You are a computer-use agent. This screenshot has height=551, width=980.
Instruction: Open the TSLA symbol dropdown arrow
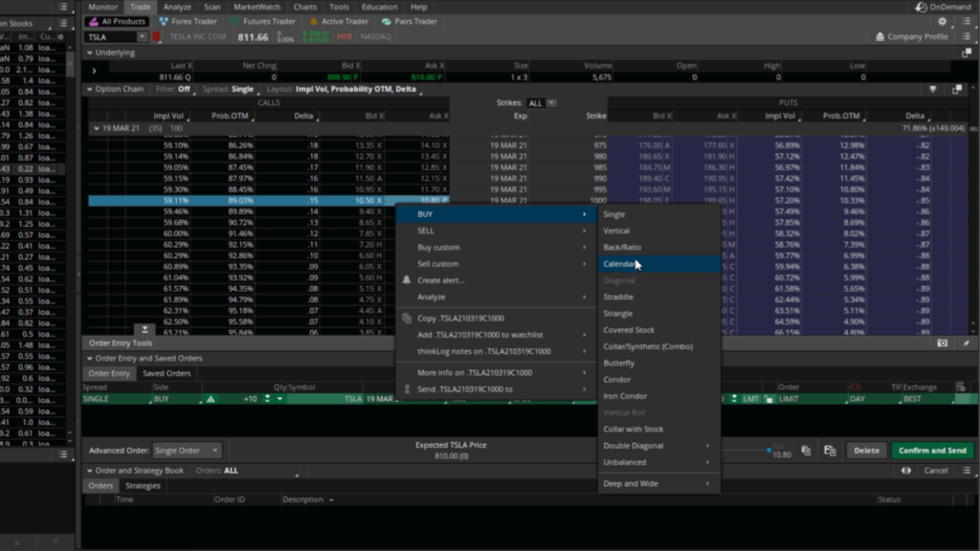click(x=142, y=37)
